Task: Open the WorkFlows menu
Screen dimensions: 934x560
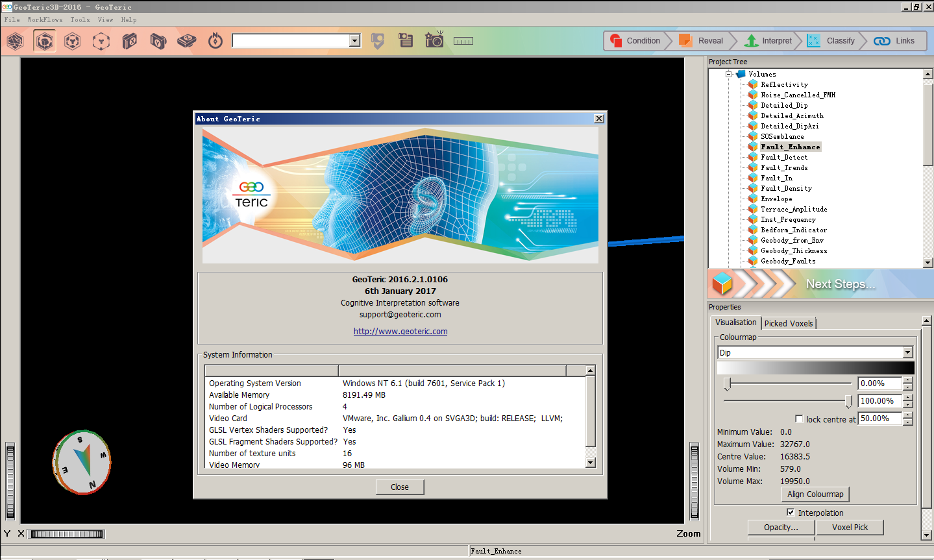Action: pos(45,20)
